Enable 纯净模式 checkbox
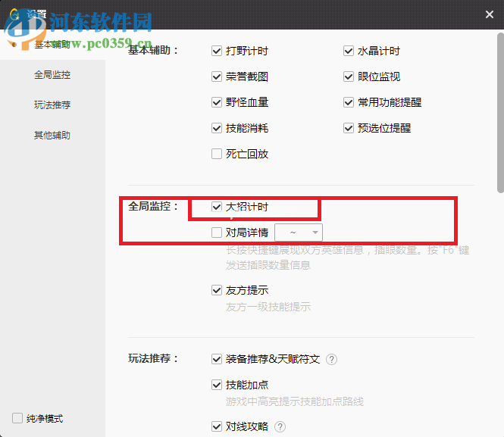Viewport: 504px width, 437px height. point(17,418)
